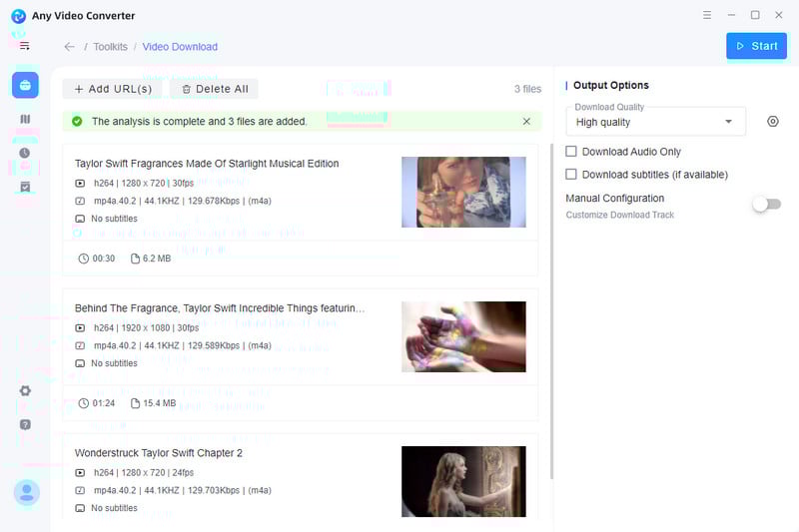
Task: Click the Any Video Converter logo icon
Action: point(18,16)
